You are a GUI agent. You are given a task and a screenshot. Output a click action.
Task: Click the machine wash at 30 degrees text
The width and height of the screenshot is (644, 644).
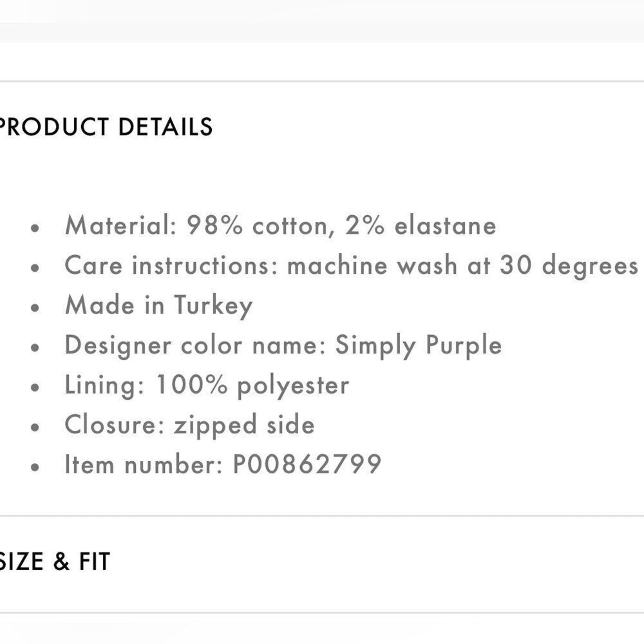(462, 266)
